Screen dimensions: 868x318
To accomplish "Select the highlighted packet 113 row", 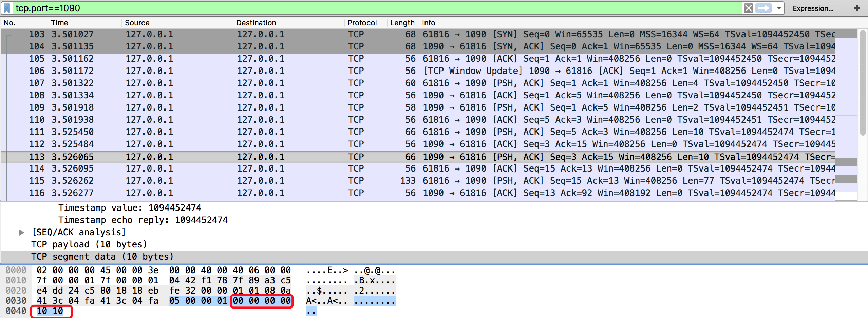I will tap(417, 157).
